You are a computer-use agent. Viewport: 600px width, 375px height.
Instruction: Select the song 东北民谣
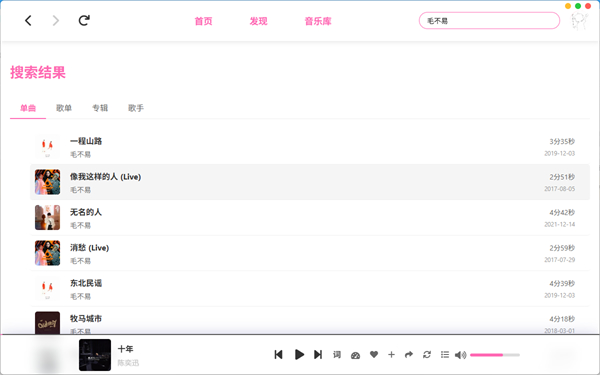point(310,289)
